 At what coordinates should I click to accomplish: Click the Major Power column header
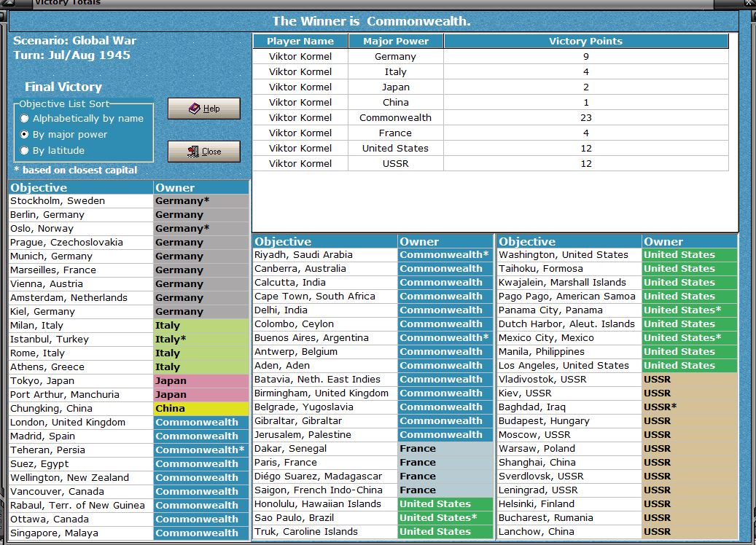(396, 41)
